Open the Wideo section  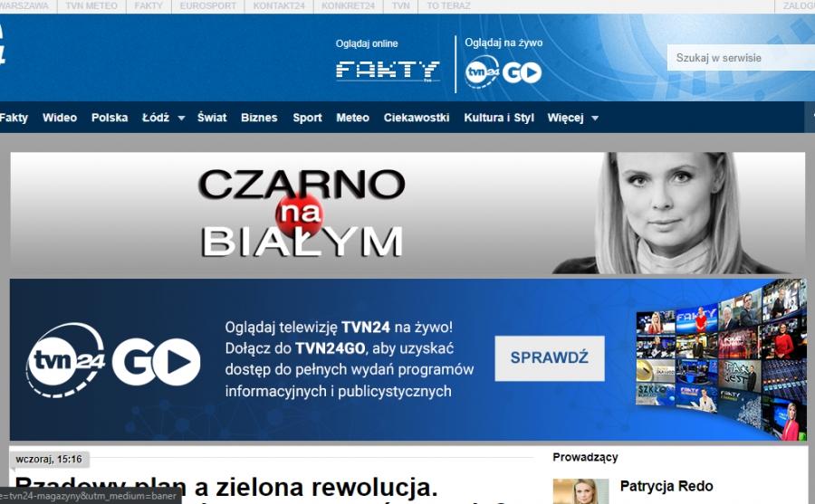click(60, 118)
